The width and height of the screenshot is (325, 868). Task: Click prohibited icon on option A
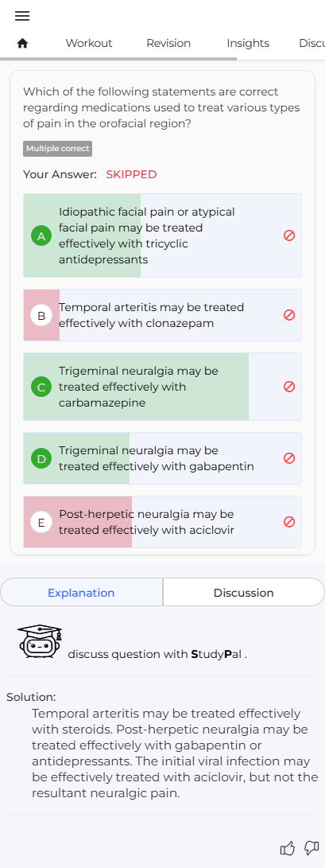click(289, 235)
